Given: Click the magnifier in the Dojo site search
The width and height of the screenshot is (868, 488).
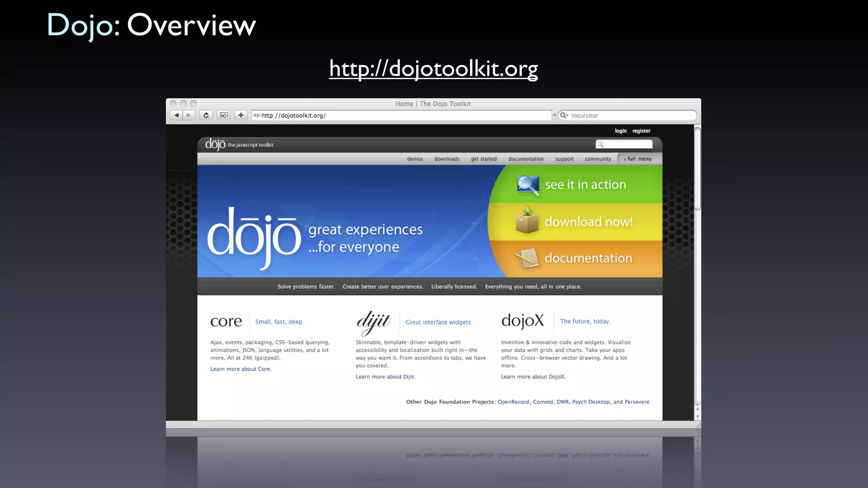Looking at the screenshot, I should coord(601,144).
